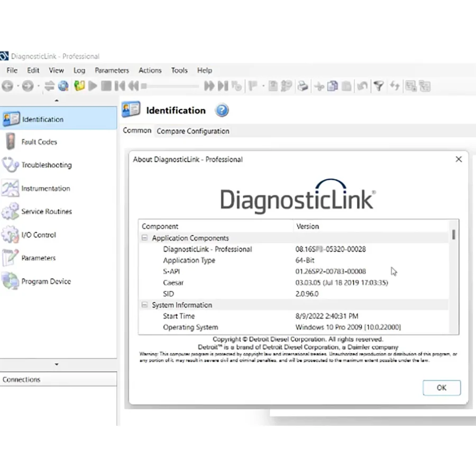The width and height of the screenshot is (476, 476).
Task: Click the scissors cut icon
Action: [x=319, y=86]
